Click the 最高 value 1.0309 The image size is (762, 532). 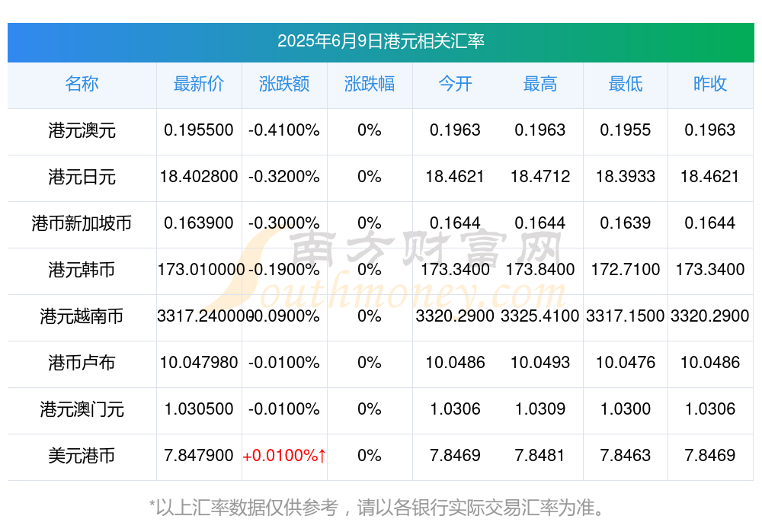[x=540, y=409]
